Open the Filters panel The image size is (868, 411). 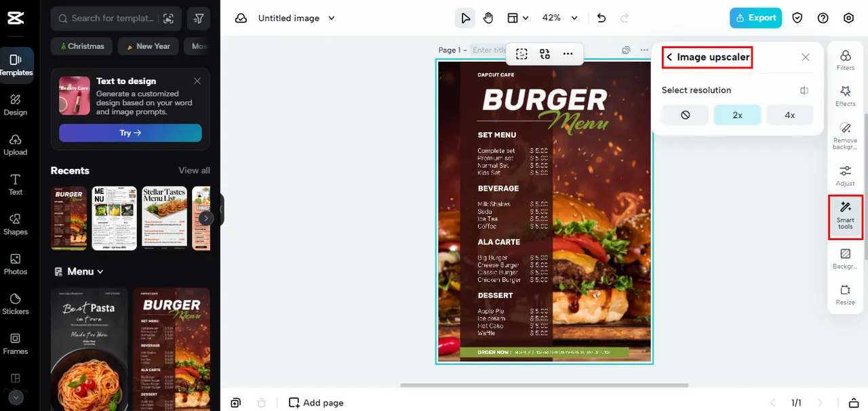click(x=845, y=60)
